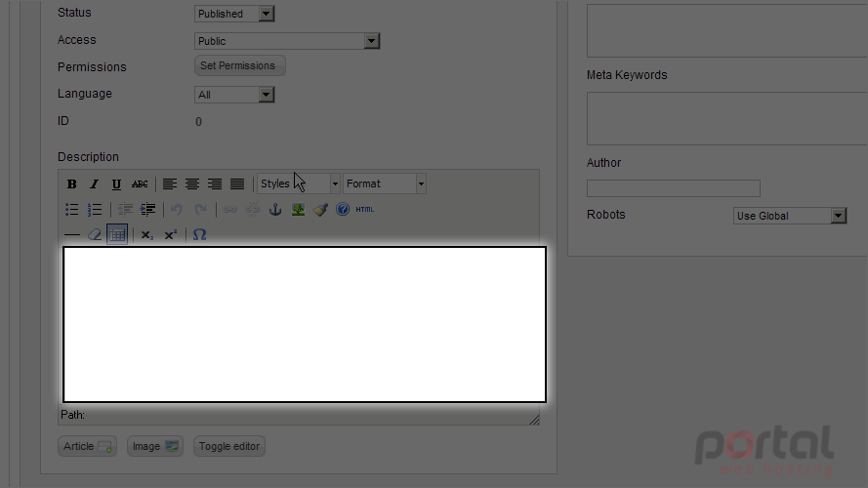Viewport: 868px width, 488px height.
Task: Insert an ordered numbered list
Action: pyautogui.click(x=95, y=209)
